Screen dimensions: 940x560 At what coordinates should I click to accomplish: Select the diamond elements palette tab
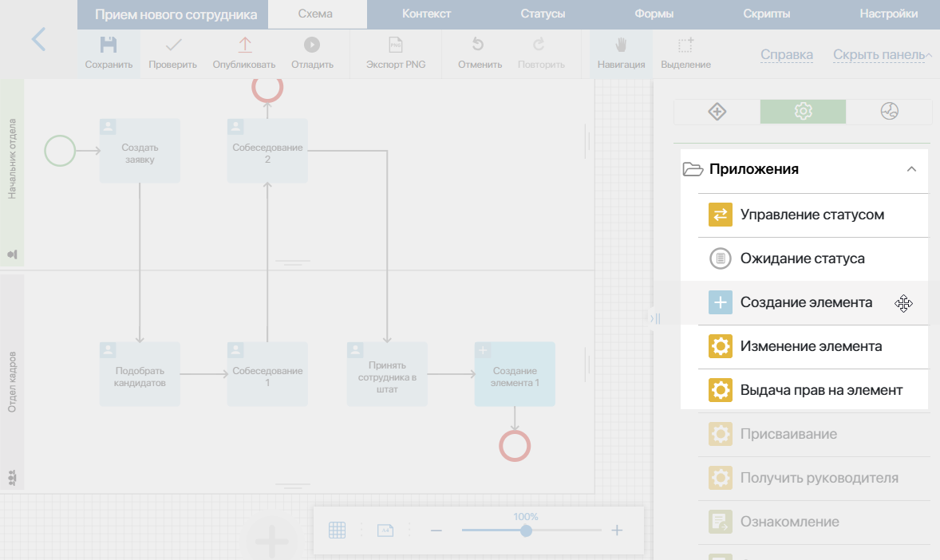(717, 112)
